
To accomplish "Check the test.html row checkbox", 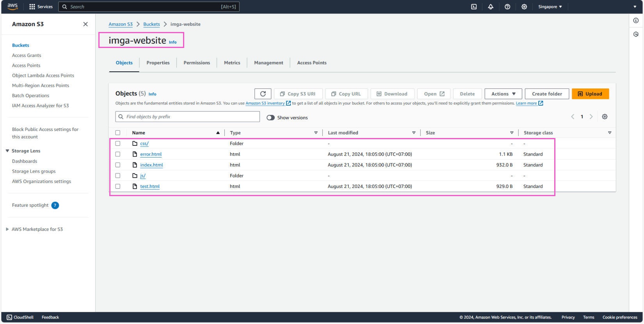I will point(118,186).
